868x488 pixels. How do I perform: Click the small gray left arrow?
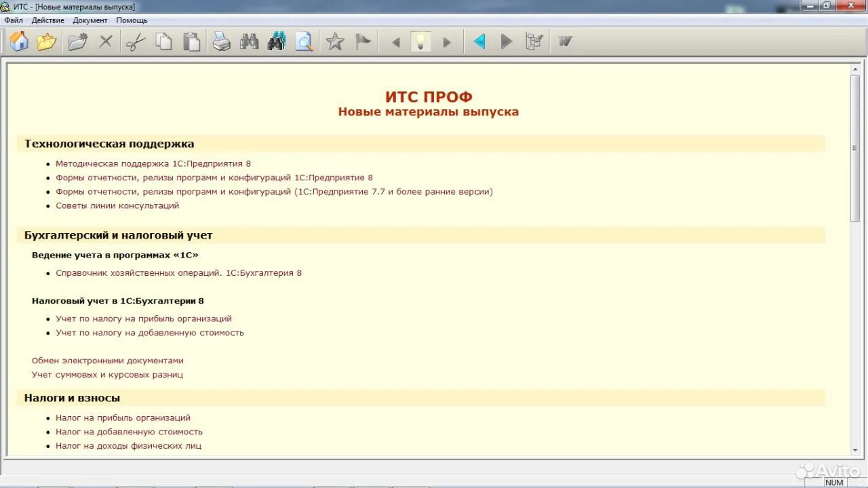[x=396, y=43]
